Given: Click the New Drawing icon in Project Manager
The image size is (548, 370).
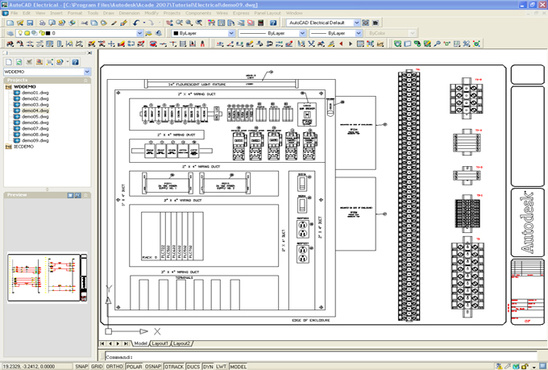Looking at the screenshot, I should [9, 62].
